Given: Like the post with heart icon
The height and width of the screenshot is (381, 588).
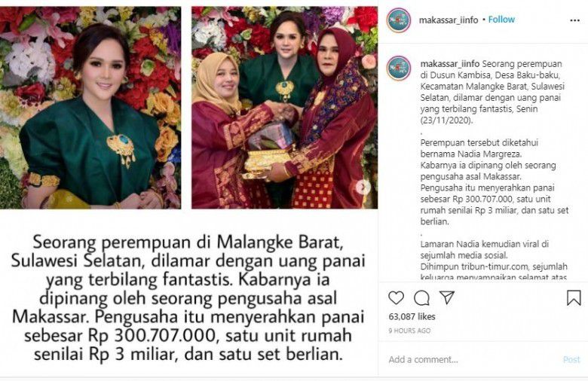Looking at the screenshot, I should click(x=396, y=298).
